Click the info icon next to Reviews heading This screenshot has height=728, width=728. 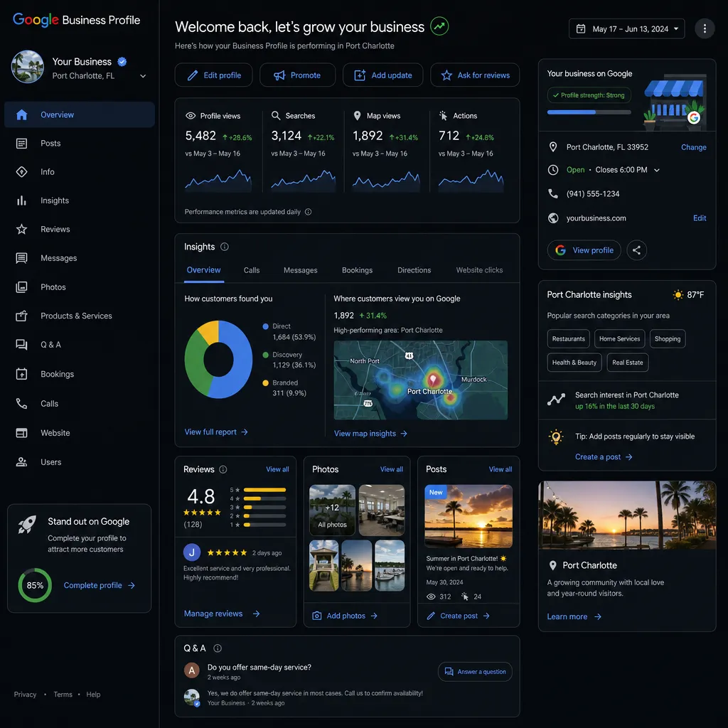223,469
